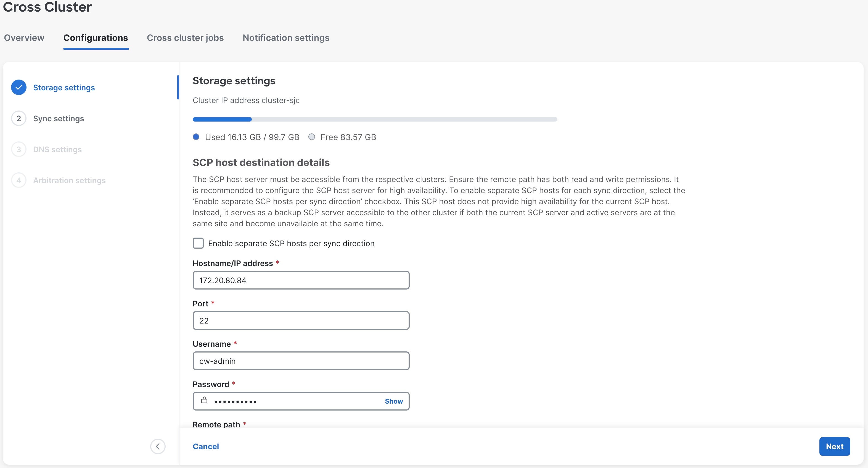Focus the Port number field
The height and width of the screenshot is (468, 868).
301,321
